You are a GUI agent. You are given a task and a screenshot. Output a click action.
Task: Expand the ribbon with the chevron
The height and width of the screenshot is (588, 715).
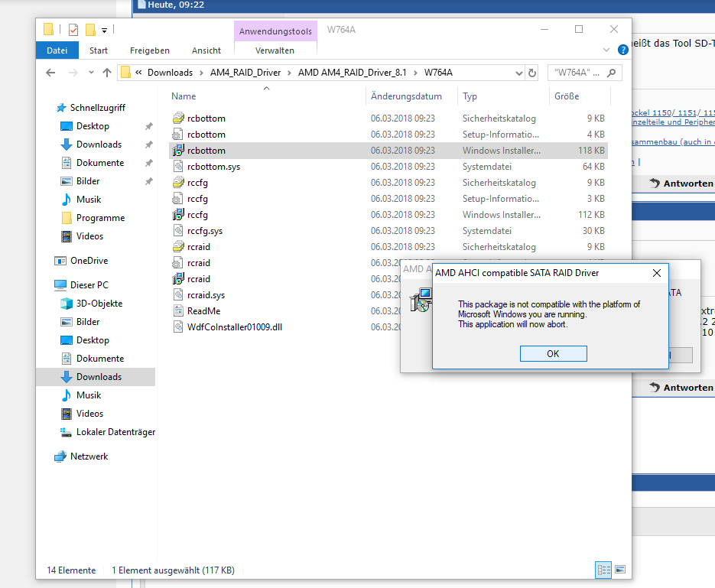click(x=606, y=50)
